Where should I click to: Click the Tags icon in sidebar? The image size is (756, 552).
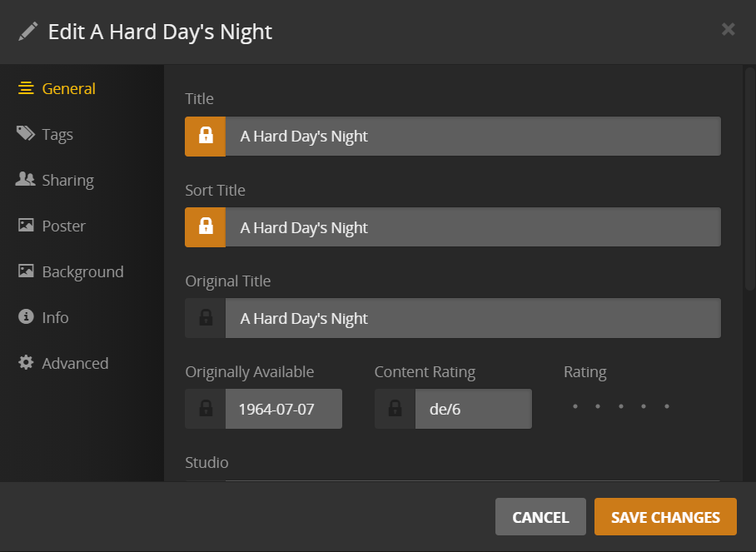click(26, 134)
